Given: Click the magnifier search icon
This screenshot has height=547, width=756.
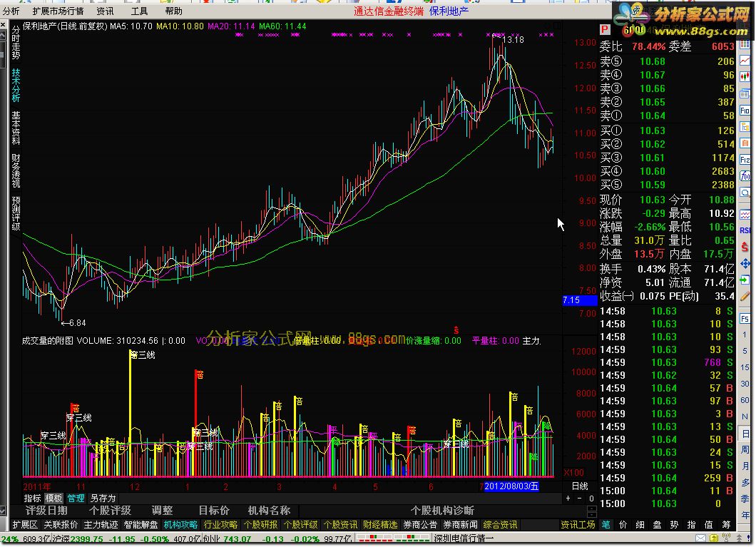Looking at the screenshot, I should point(745,193).
